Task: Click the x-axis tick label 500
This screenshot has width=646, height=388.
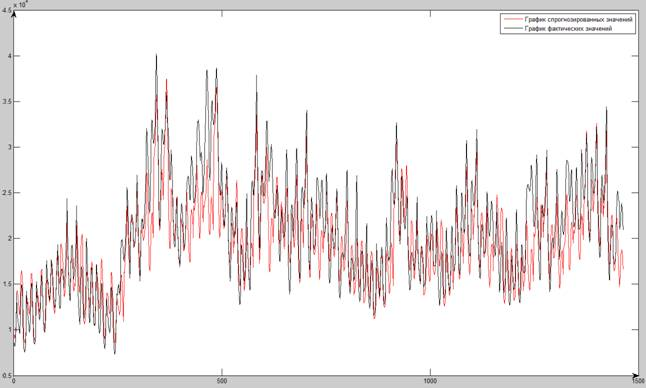Action: click(222, 381)
